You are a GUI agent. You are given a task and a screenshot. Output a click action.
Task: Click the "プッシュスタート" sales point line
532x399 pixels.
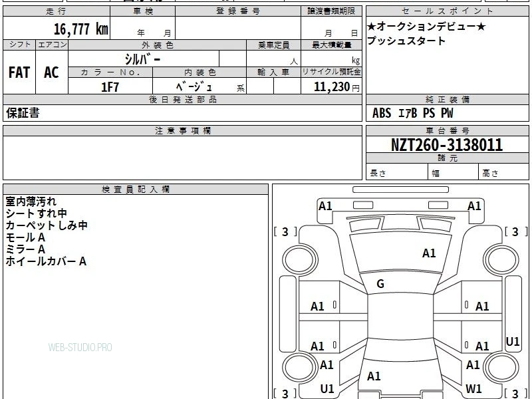[x=406, y=41]
